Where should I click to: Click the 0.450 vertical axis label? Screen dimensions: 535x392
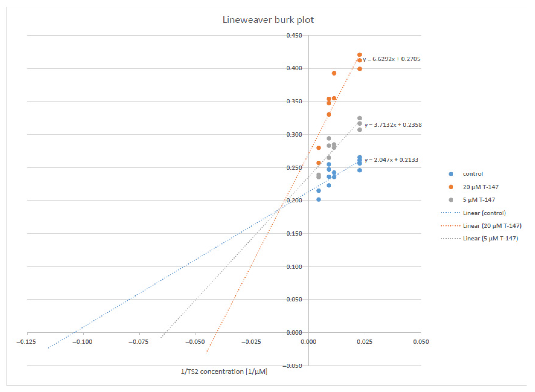tap(294, 36)
